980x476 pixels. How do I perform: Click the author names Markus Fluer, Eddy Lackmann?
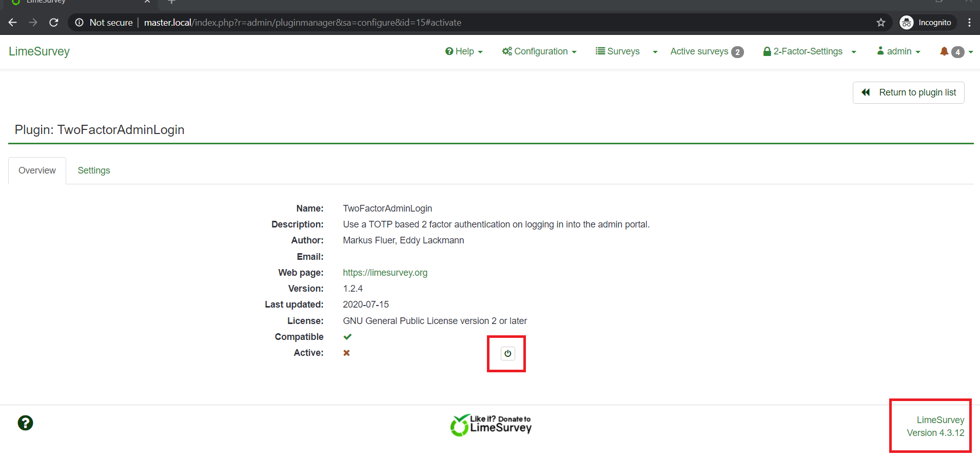[403, 240]
